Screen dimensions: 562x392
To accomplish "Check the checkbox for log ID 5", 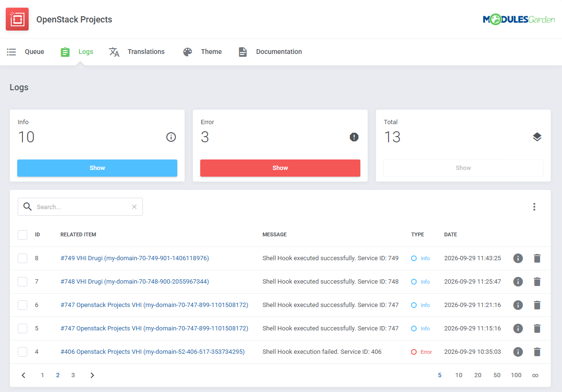I will click(x=22, y=328).
